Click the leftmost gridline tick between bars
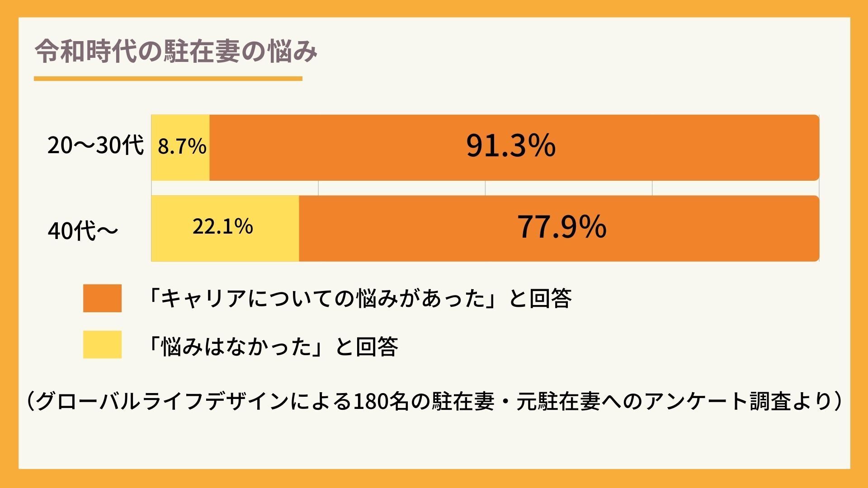 tap(318, 188)
